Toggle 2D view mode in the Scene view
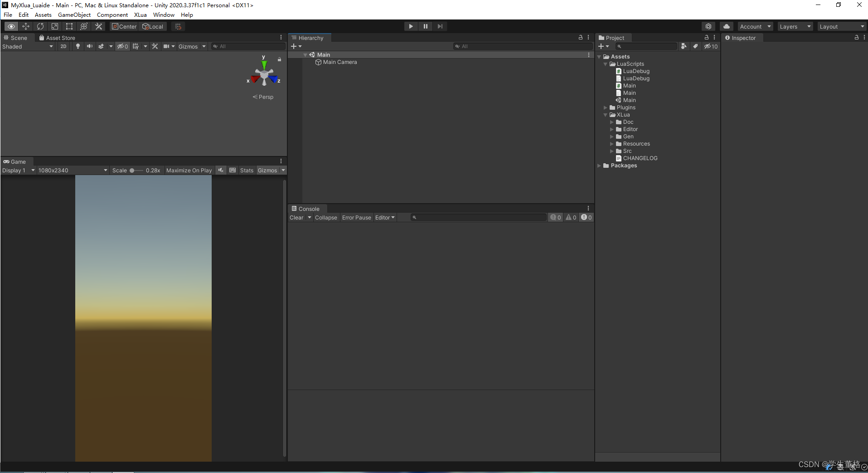This screenshot has width=868, height=473. [63, 46]
